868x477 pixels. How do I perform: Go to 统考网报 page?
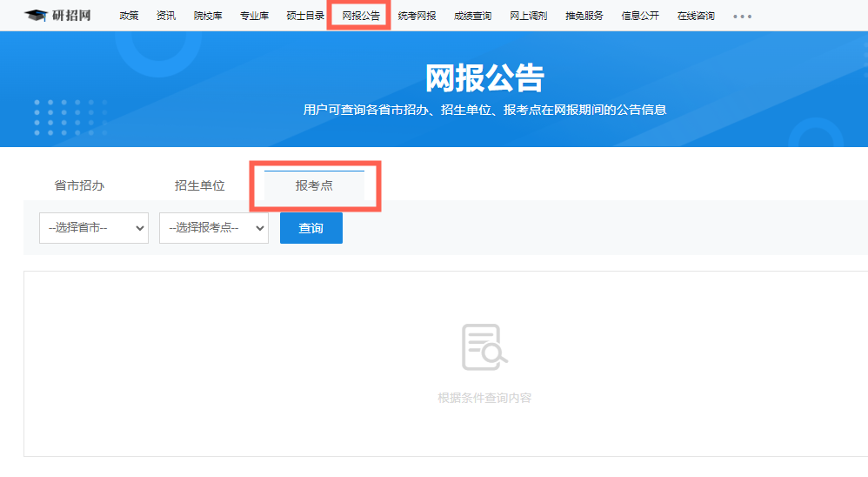pos(417,16)
